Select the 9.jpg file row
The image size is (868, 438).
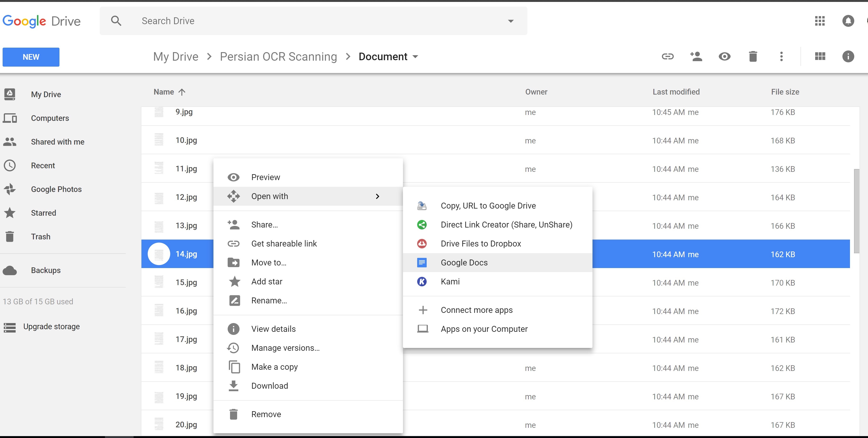point(495,116)
